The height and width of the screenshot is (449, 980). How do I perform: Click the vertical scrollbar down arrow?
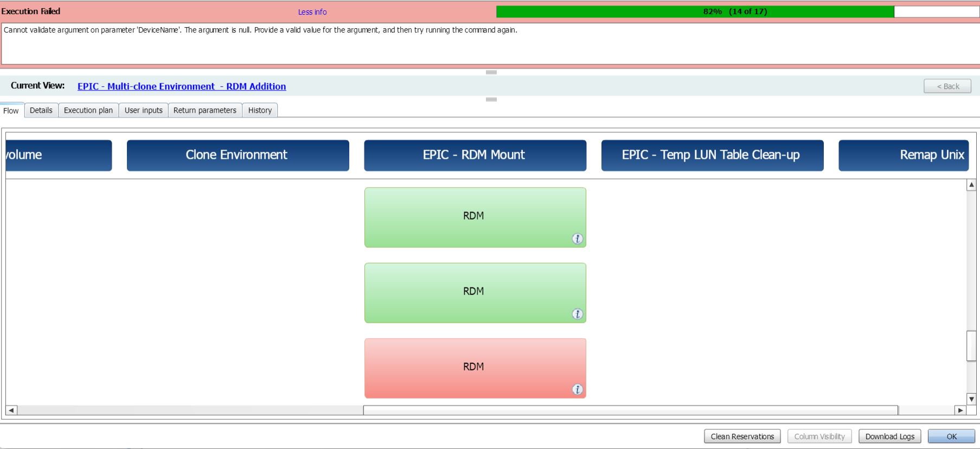(x=971, y=399)
